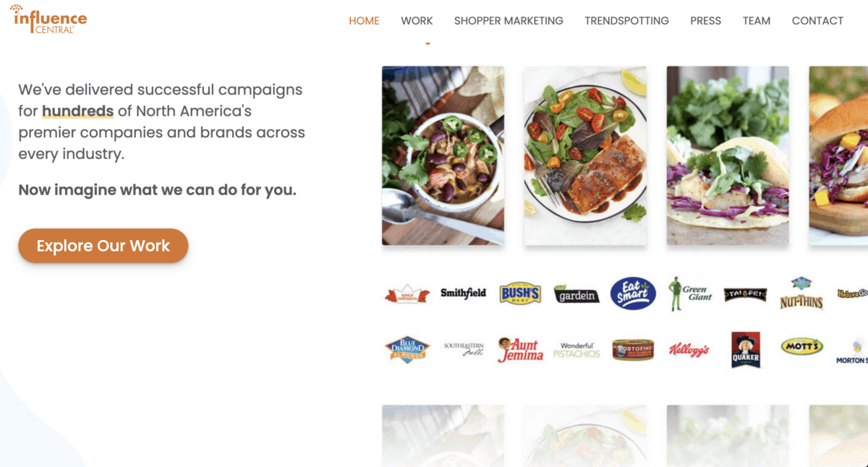Choose the Quaker brand logo
The height and width of the screenshot is (467, 868).
click(x=746, y=350)
